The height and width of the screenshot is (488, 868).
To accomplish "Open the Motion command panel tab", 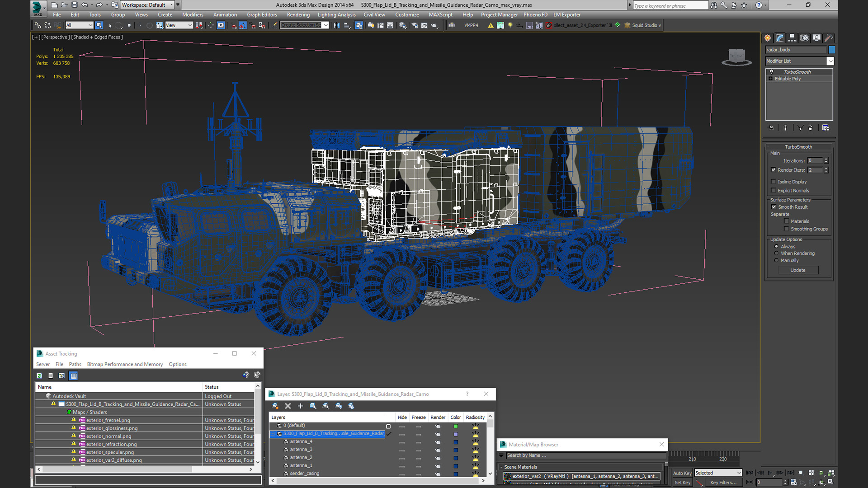I will 804,38.
